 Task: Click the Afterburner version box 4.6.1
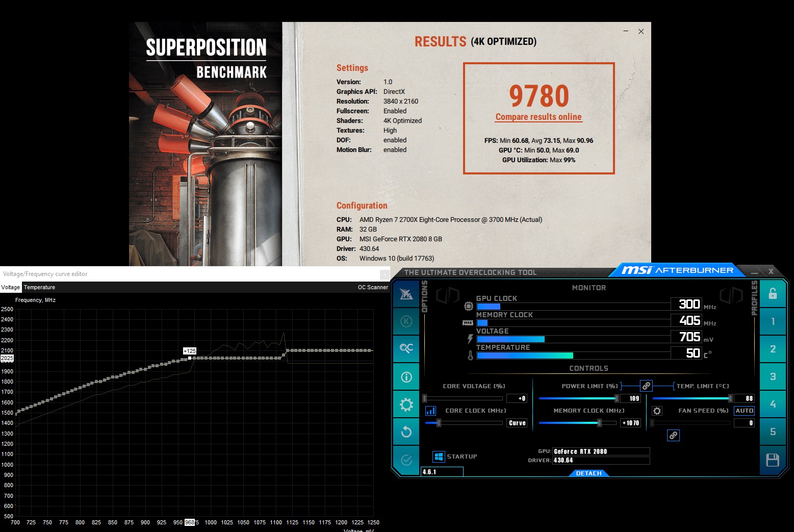pos(442,472)
